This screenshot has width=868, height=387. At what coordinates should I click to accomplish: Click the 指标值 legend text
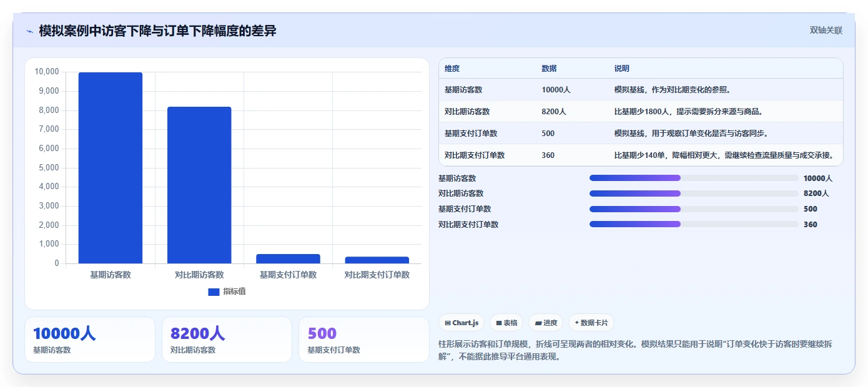[235, 291]
